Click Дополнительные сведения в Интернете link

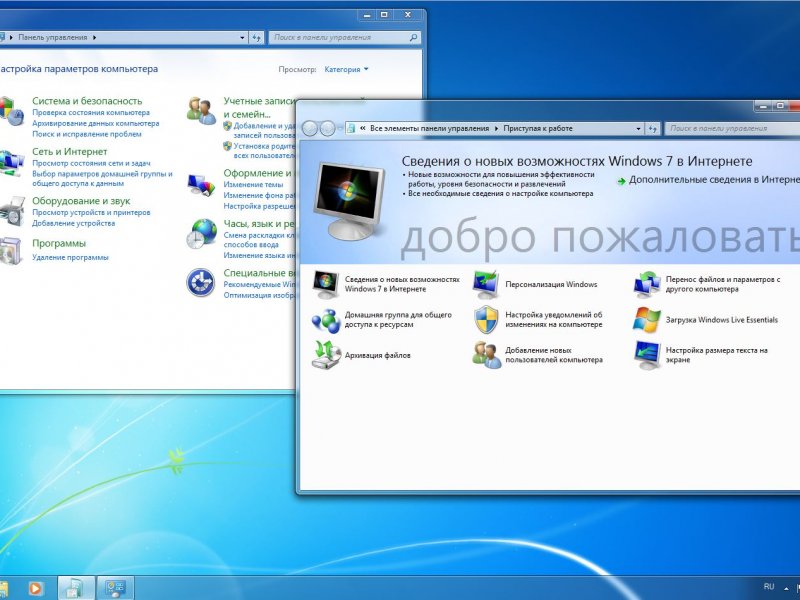point(714,180)
